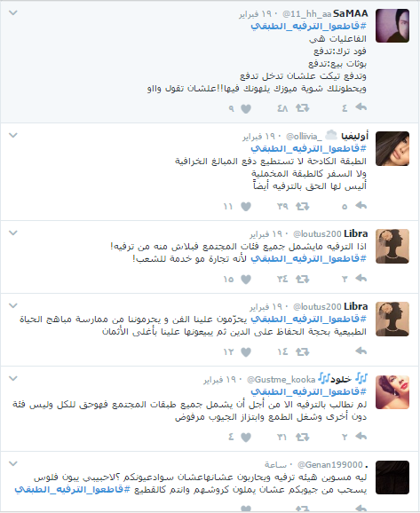
Task: Open hashtag link in @Genan199000 tweet
Action: coord(72,490)
